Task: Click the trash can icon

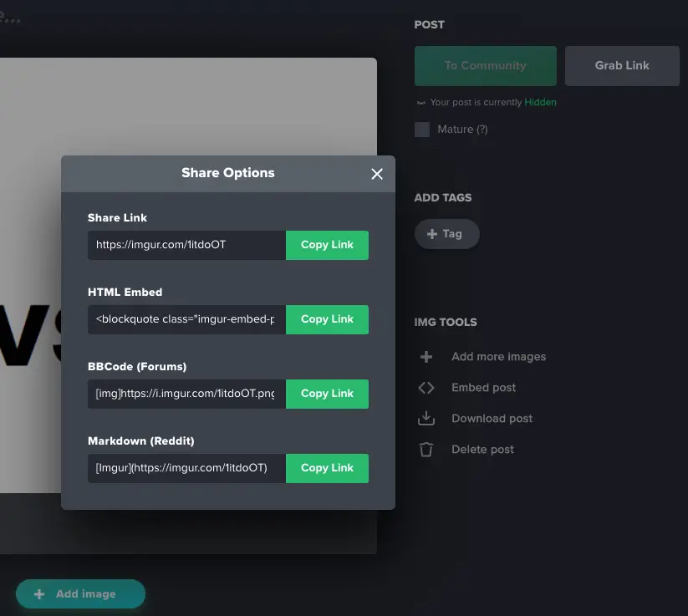Action: coord(426,450)
